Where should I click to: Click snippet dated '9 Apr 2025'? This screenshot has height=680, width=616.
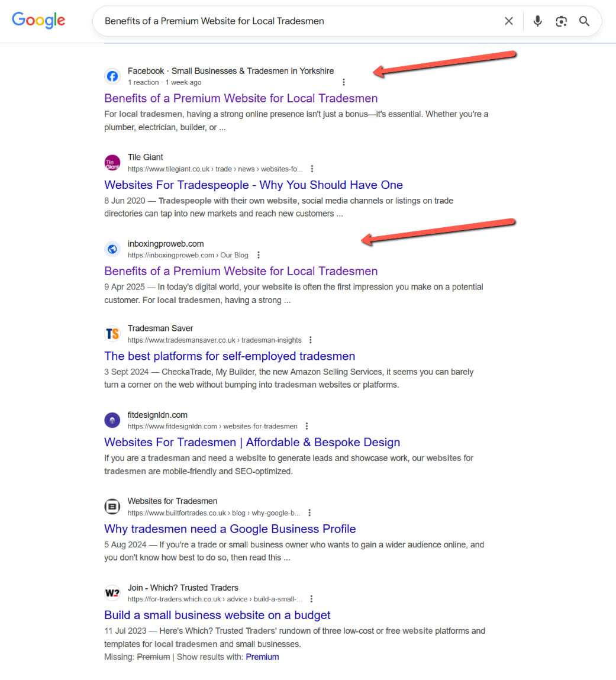pyautogui.click(x=294, y=294)
